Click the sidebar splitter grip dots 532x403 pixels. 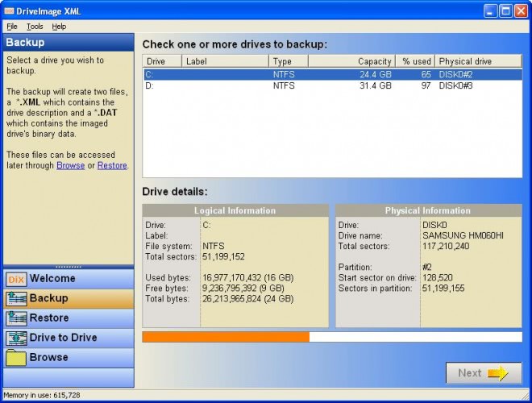pyautogui.click(x=68, y=266)
